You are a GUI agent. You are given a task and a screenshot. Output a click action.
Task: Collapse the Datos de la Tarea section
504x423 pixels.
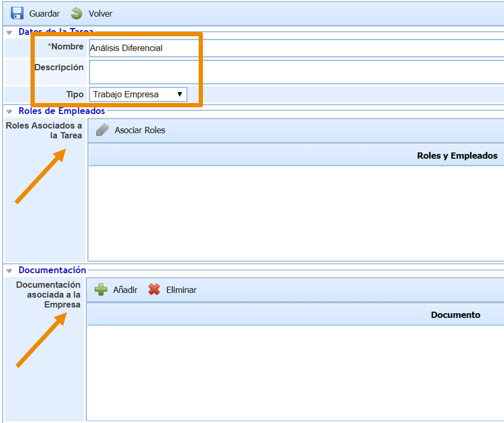coord(9,32)
